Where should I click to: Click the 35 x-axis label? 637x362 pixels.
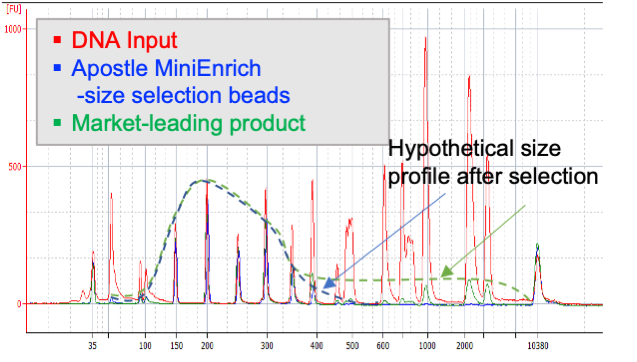click(x=93, y=346)
